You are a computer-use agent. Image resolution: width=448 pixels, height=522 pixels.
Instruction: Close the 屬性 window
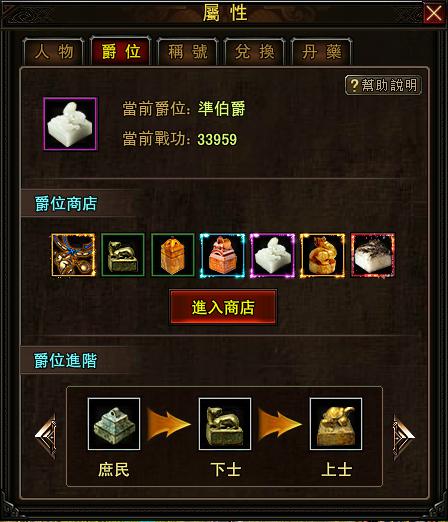coord(434,13)
